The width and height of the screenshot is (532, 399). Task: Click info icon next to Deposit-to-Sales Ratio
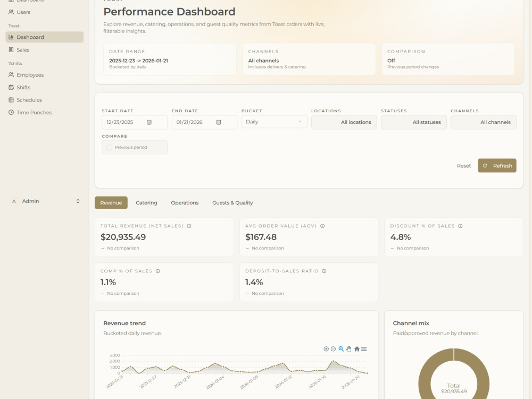[x=324, y=271]
